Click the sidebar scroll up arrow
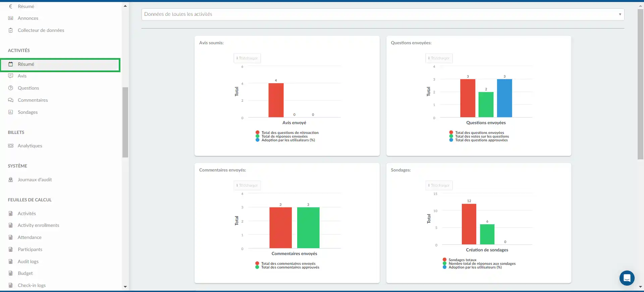 click(125, 6)
